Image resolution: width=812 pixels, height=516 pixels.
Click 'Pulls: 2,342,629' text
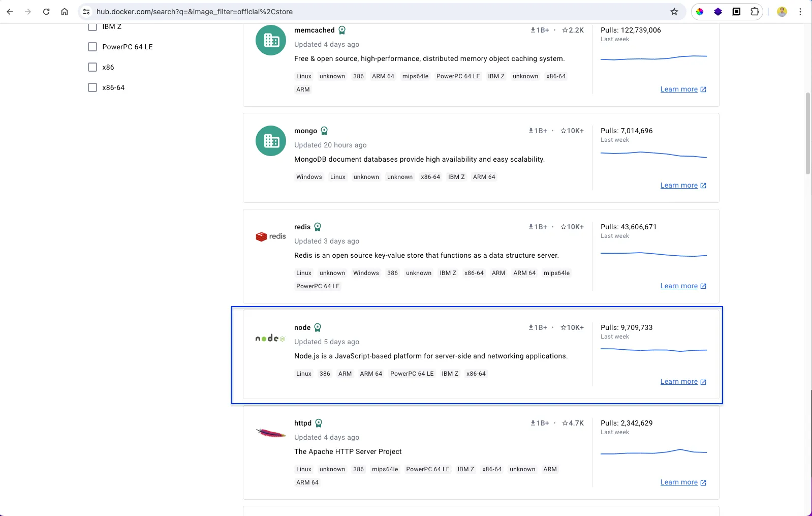pyautogui.click(x=627, y=423)
